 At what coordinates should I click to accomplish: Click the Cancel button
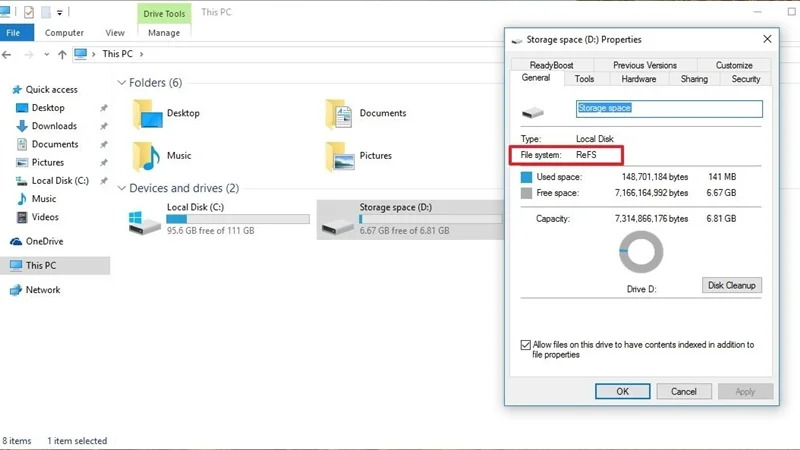[x=684, y=391]
